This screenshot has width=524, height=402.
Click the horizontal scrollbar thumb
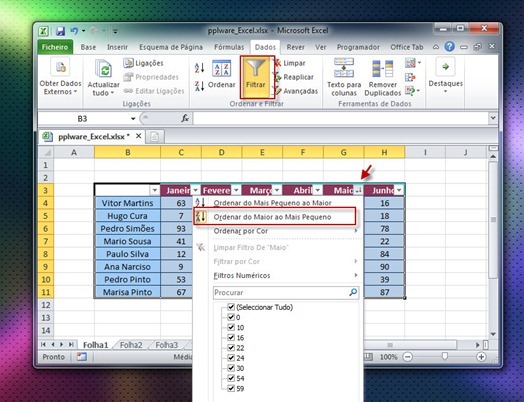(x=410, y=345)
